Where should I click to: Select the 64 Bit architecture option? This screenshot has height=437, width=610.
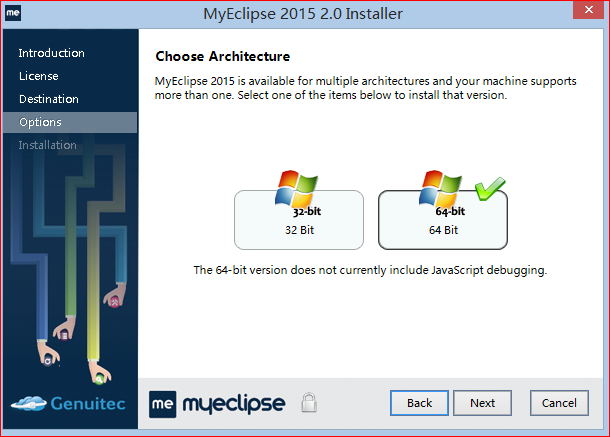pos(443,219)
